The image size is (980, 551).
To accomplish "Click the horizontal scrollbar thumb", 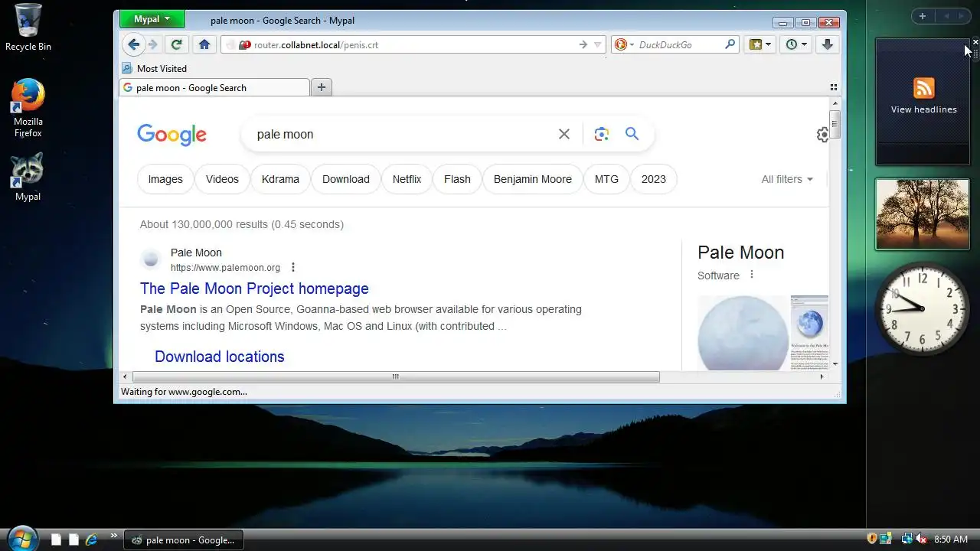I will click(x=396, y=377).
